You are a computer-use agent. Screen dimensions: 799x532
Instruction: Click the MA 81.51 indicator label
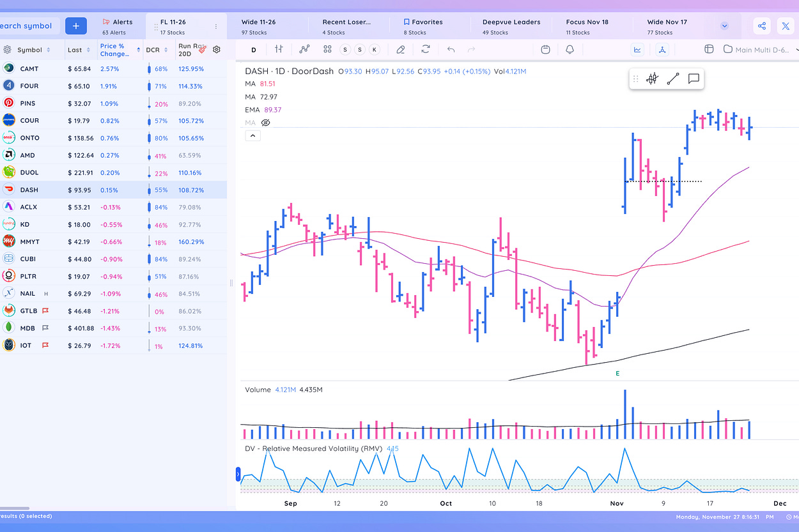261,84
